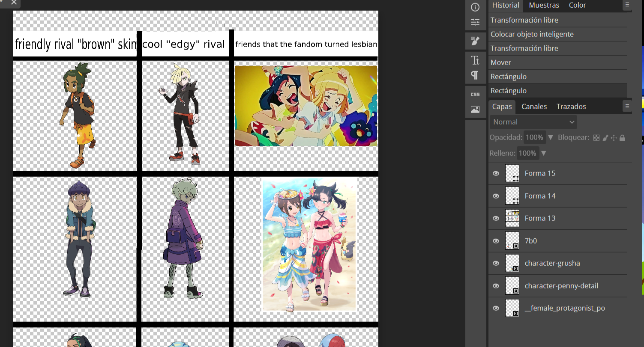Viewport: 644px width, 347px height.
Task: Lock layer position move icon
Action: click(614, 138)
